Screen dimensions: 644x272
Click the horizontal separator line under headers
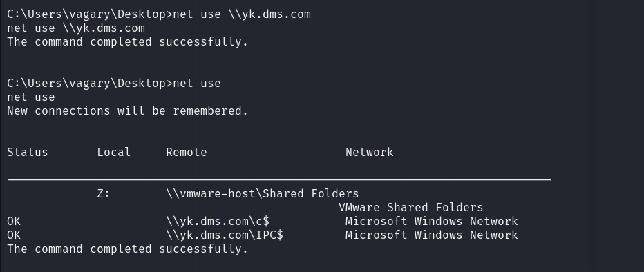[x=280, y=179]
